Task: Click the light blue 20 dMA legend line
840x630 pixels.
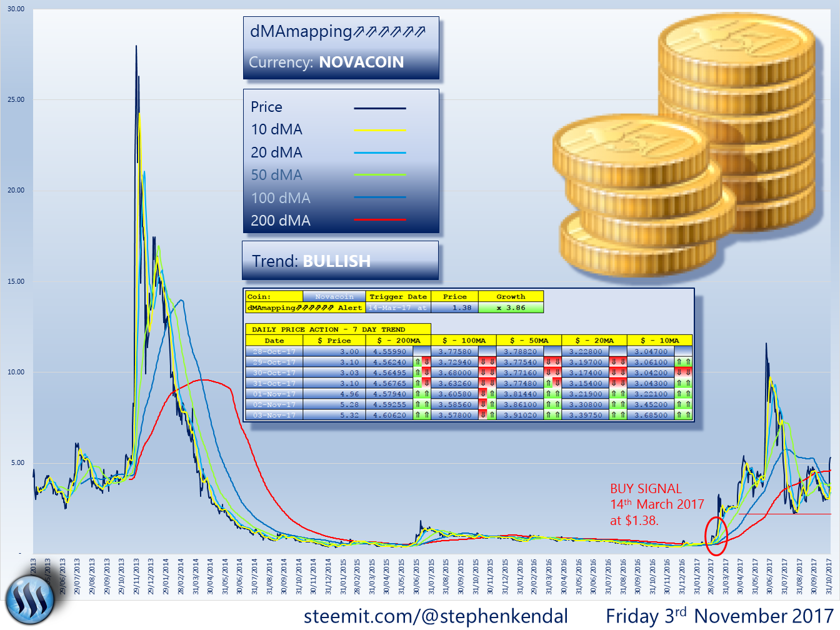Action: point(380,152)
